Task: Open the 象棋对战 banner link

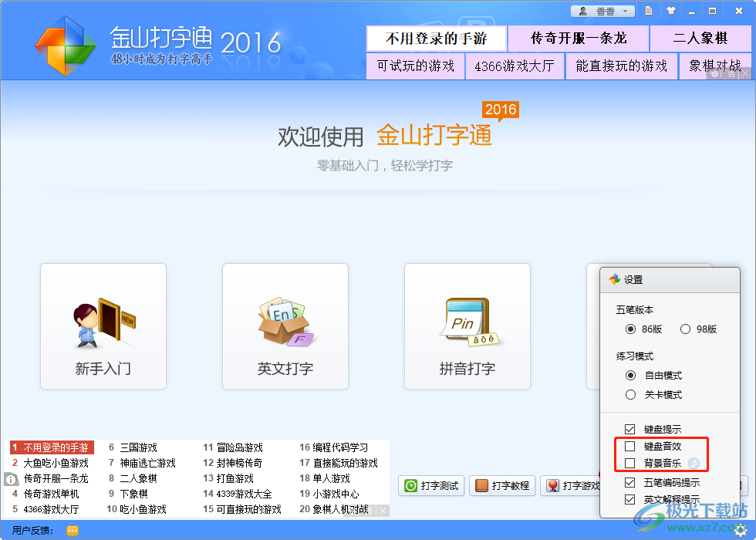Action: click(x=715, y=66)
